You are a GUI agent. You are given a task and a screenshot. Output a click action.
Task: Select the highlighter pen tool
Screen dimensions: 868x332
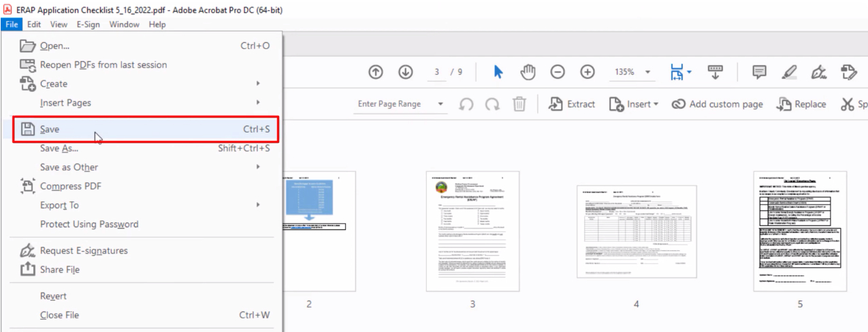[x=789, y=71]
